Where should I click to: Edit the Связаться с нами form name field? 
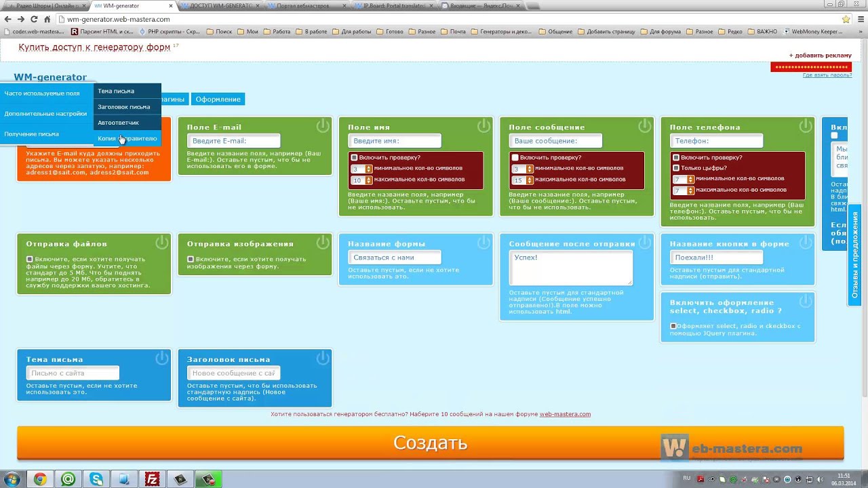pyautogui.click(x=395, y=258)
